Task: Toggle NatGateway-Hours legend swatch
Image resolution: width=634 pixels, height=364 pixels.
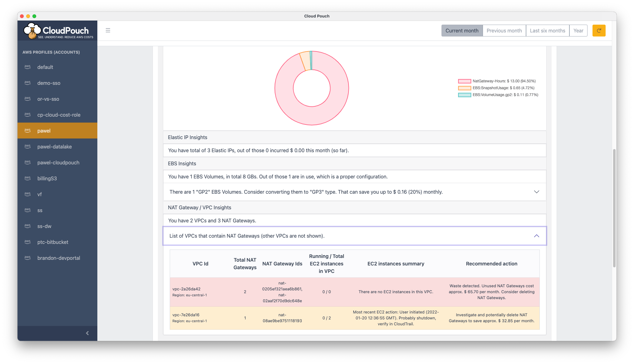Action: coord(464,81)
